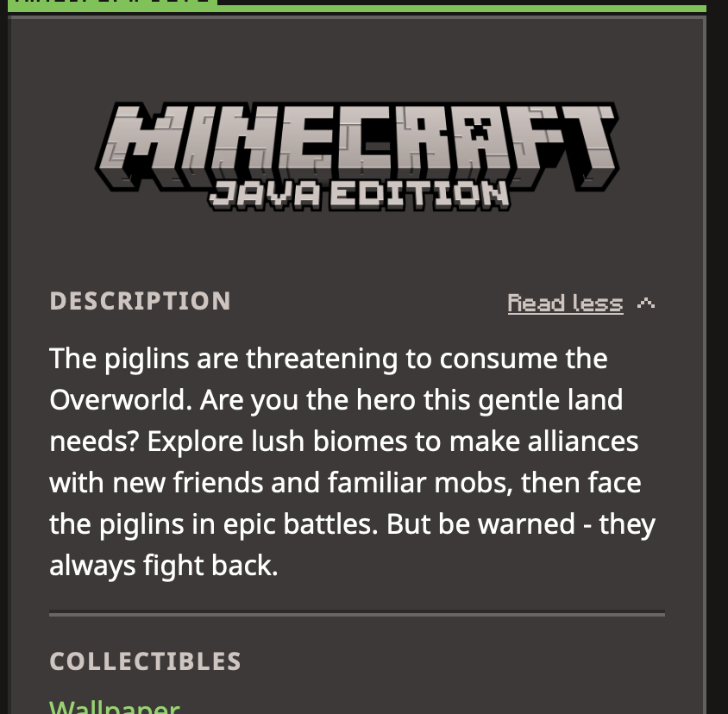Click the COLLECTIBLES section heading

point(145,661)
